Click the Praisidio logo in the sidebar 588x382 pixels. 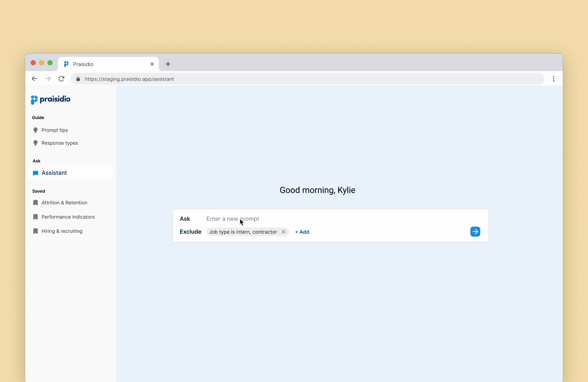tap(51, 99)
